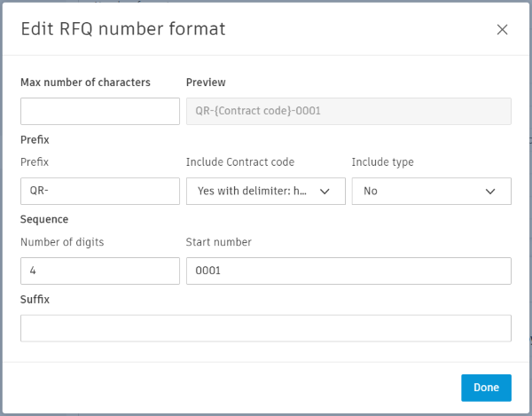Click the Number of digits input field
The height and width of the screenshot is (416, 532).
click(x=100, y=271)
